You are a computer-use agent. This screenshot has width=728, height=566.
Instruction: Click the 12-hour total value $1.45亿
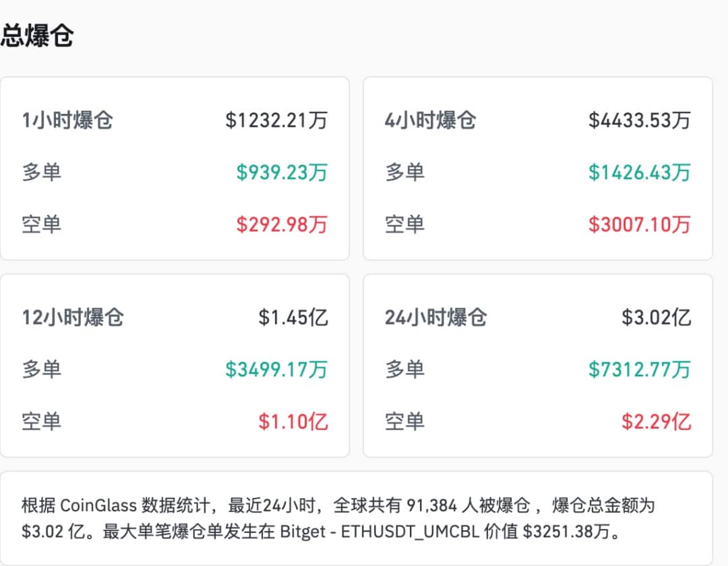click(x=293, y=317)
